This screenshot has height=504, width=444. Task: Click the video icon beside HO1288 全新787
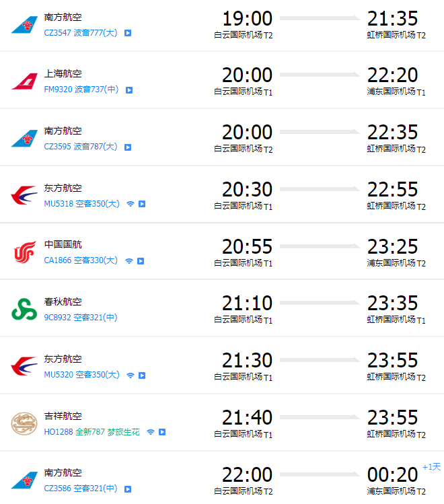tap(162, 432)
